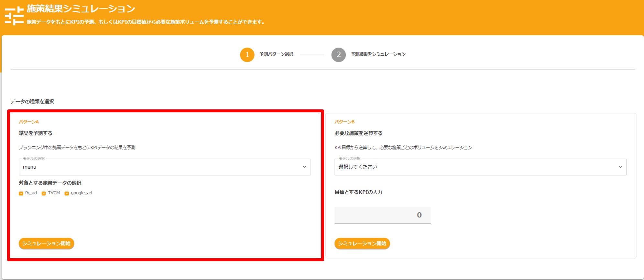Uncheck the TVCM checkbox
This screenshot has width=644, height=280.
pyautogui.click(x=44, y=193)
